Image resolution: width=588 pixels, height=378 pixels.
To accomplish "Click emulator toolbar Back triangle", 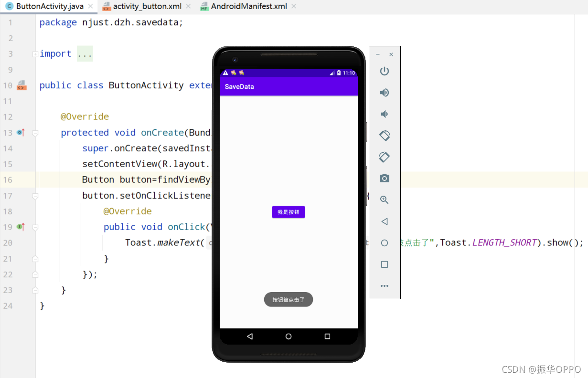I will (x=385, y=221).
